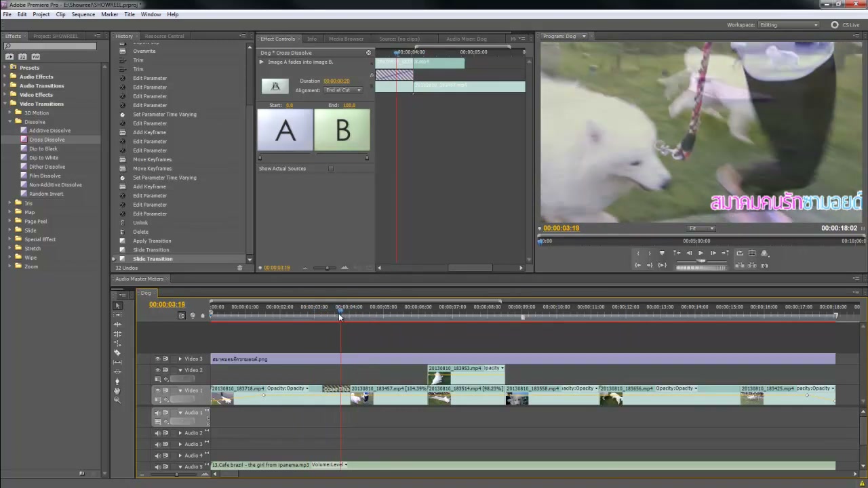Filter effects by 32-bit color icon

[x=23, y=57]
